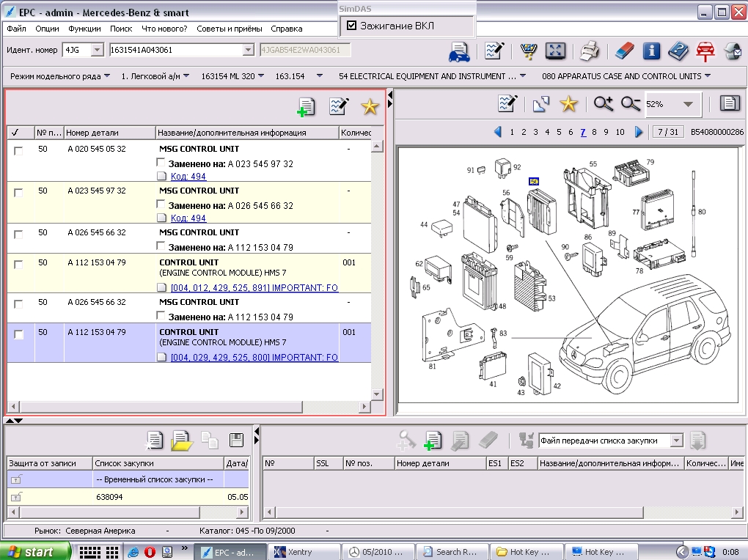Click the favorites star above the diagram

click(568, 103)
